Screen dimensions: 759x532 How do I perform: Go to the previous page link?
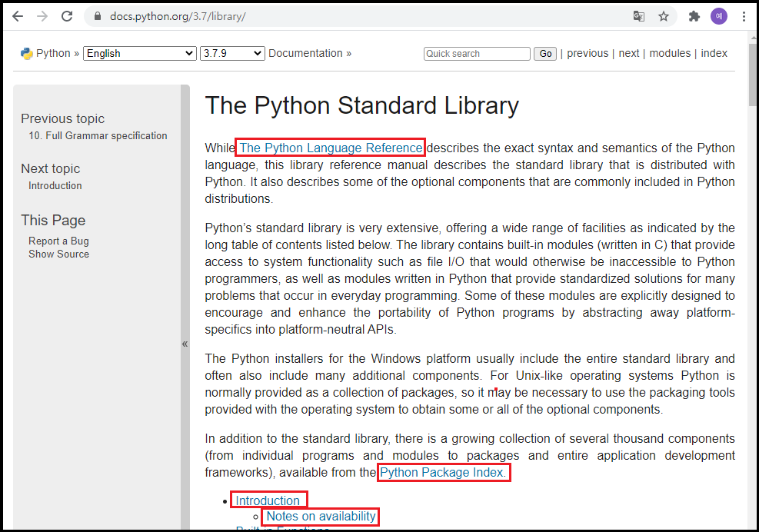pos(588,53)
